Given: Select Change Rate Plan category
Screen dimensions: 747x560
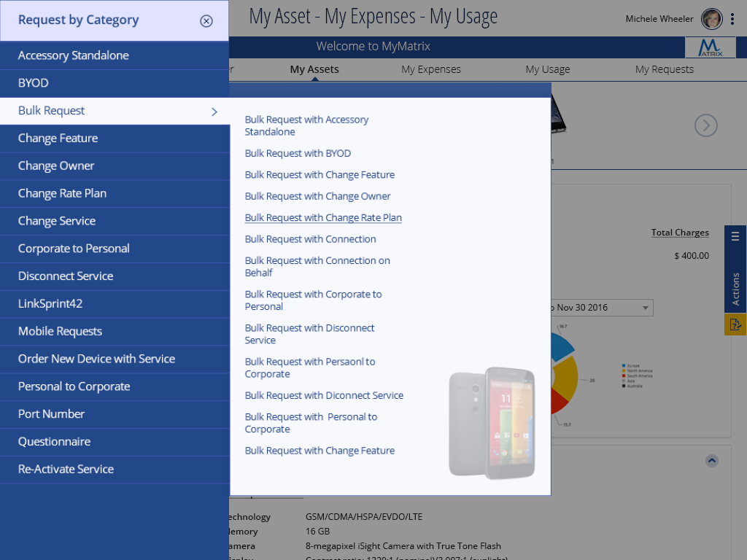Looking at the screenshot, I should 115,194.
